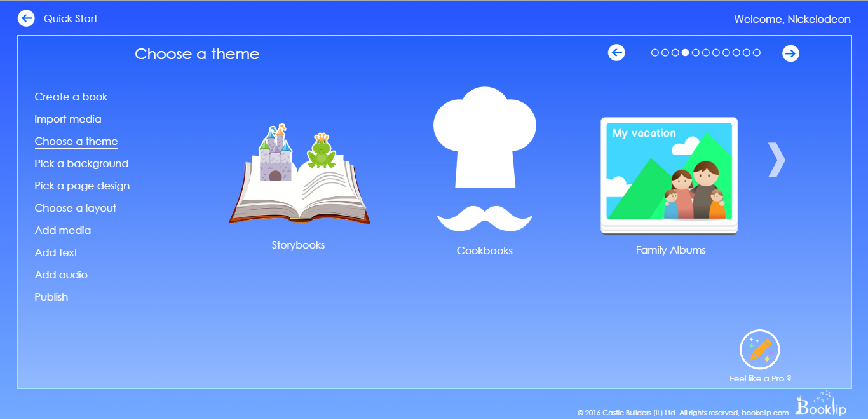Image resolution: width=868 pixels, height=419 pixels.
Task: Click the Storybooks text label
Action: coord(298,245)
